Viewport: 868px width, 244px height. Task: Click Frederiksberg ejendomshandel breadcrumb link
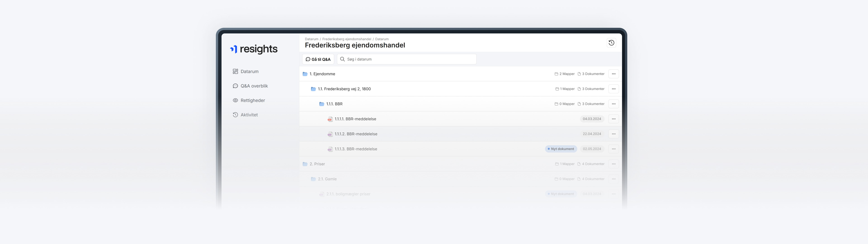click(346, 39)
